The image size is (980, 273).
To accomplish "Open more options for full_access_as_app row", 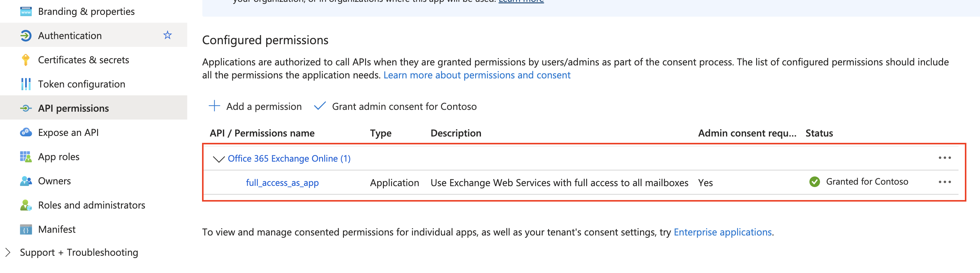I will 944,182.
